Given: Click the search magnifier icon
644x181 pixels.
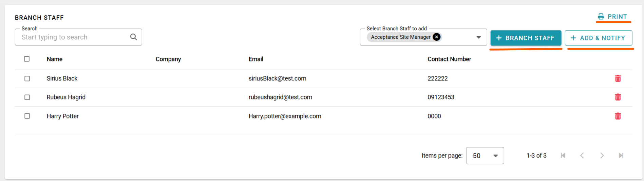Looking at the screenshot, I should [134, 37].
